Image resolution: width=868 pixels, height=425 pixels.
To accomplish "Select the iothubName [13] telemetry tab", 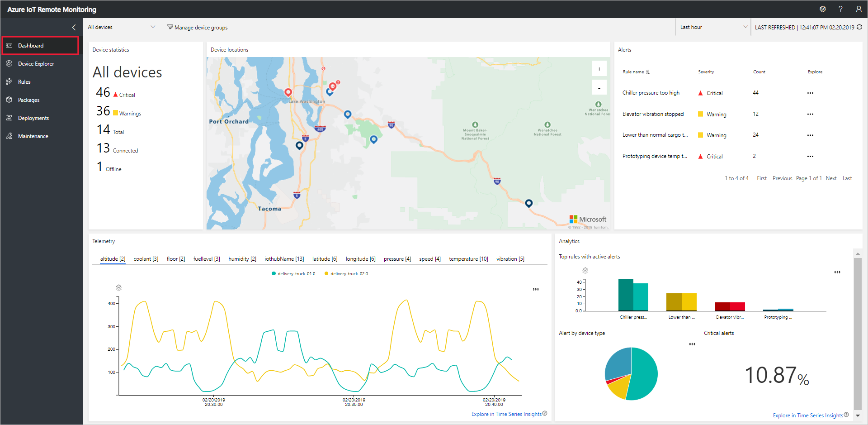I will click(x=284, y=259).
